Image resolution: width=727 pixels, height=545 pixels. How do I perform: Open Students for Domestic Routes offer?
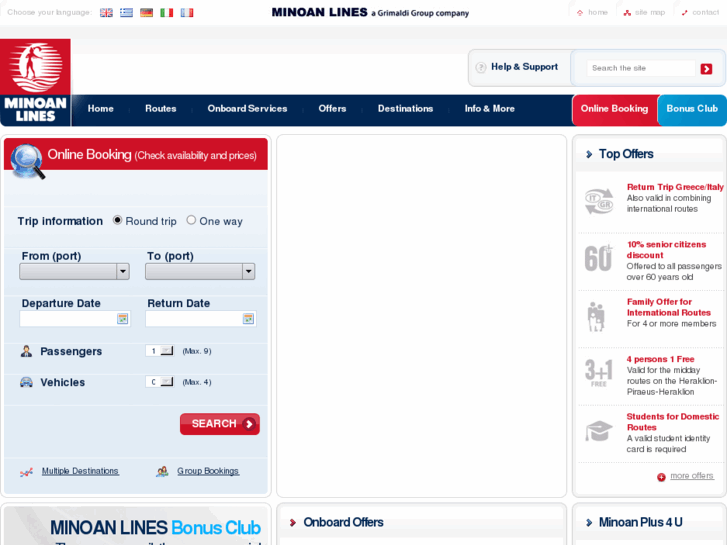click(673, 422)
